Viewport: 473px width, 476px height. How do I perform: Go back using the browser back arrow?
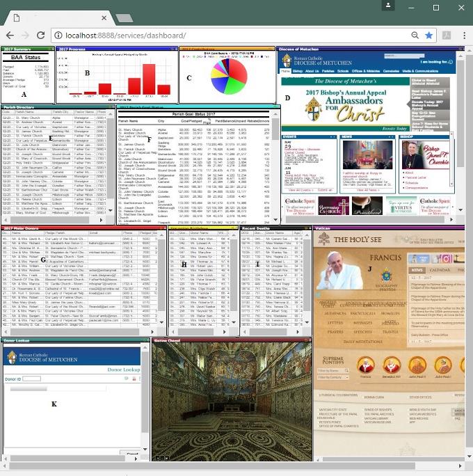point(10,35)
